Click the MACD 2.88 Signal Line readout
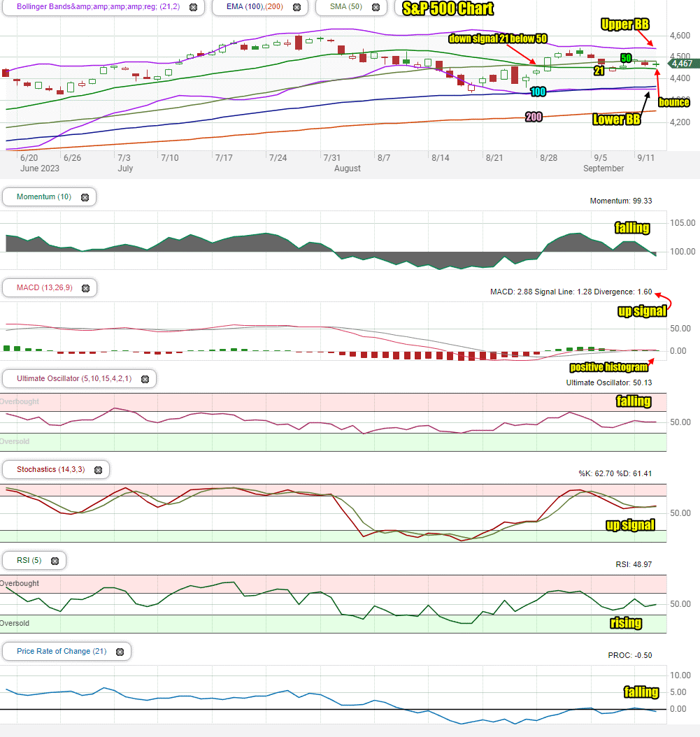This screenshot has height=737, width=700. tap(571, 292)
